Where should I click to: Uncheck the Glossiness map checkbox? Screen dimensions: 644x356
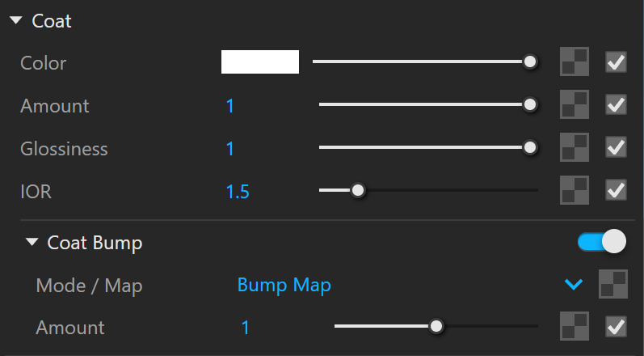click(x=616, y=147)
